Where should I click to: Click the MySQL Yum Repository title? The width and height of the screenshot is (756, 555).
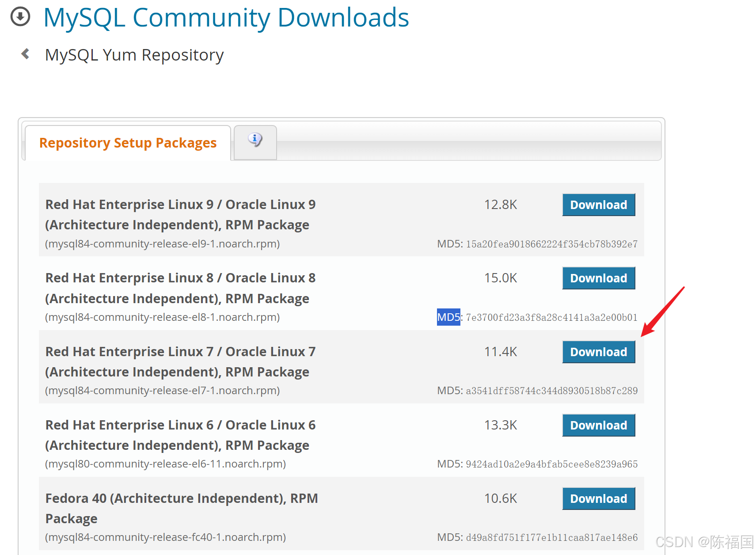[134, 55]
